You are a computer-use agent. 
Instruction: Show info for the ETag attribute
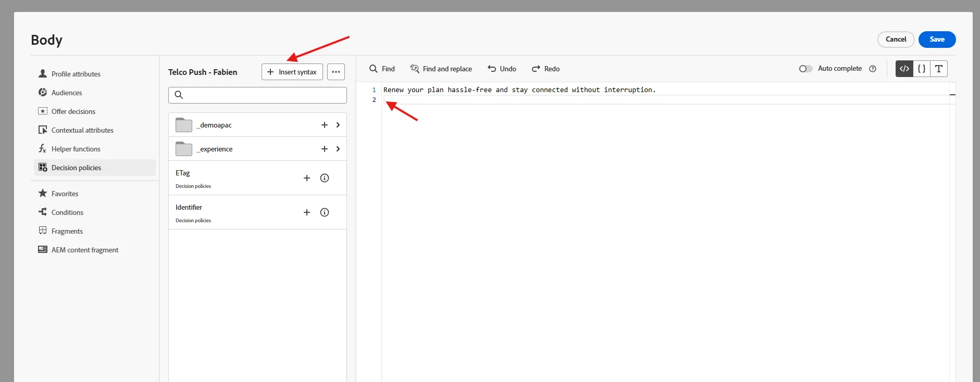click(325, 178)
